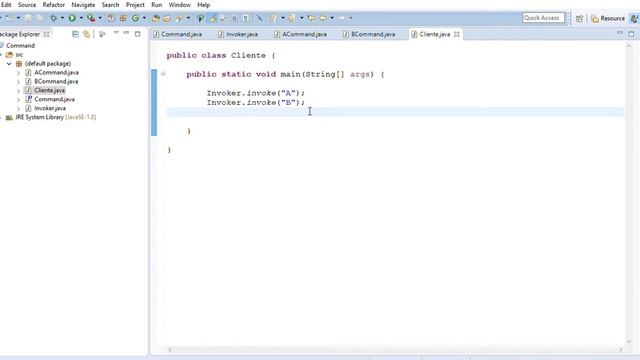Open dropdown next to New Java Class

click(144, 18)
